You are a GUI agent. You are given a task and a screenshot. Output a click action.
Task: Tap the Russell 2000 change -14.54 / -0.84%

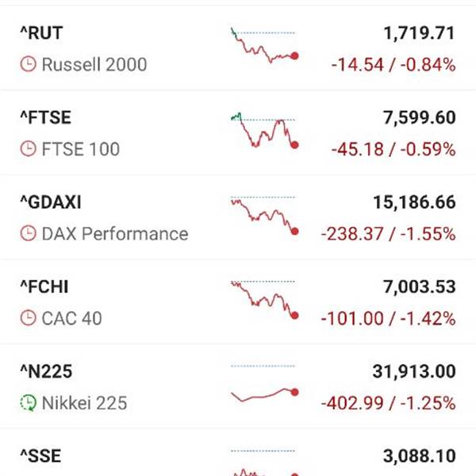393,64
